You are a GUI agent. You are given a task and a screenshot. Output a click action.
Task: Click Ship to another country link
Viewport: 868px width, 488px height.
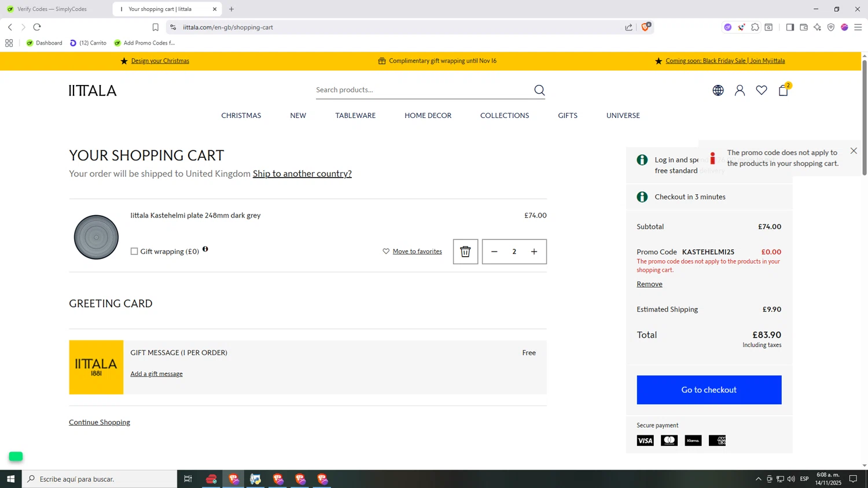pyautogui.click(x=302, y=173)
